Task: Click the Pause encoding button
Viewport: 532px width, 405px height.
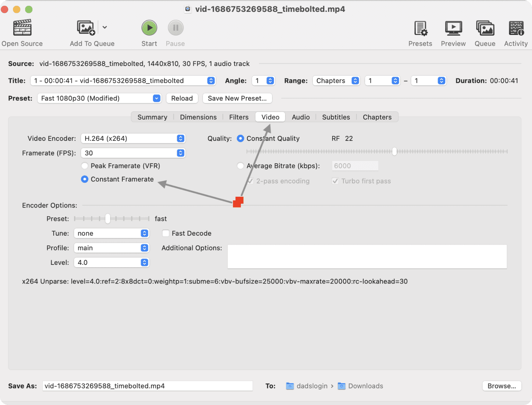Action: tap(176, 28)
